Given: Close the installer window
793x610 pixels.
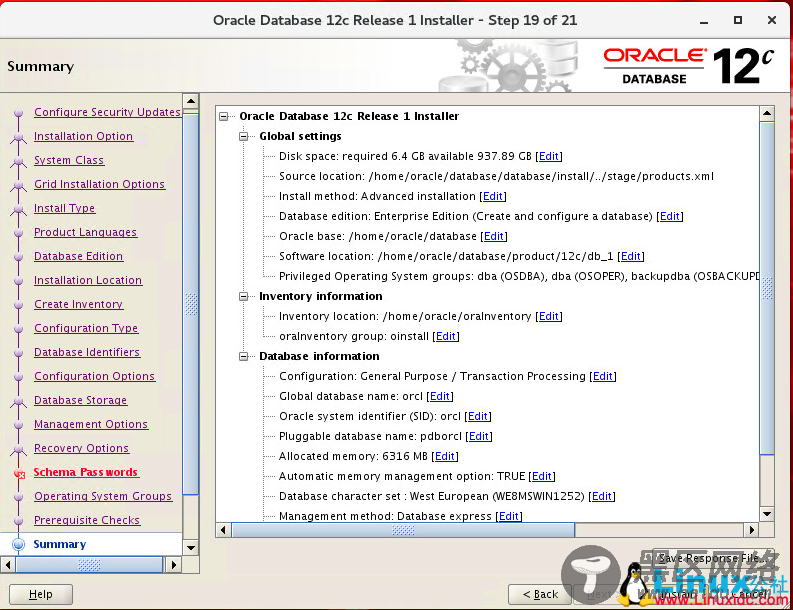Looking at the screenshot, I should click(772, 20).
